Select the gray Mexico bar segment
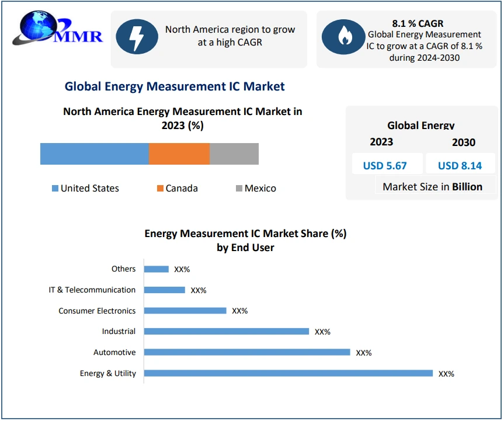 click(234, 154)
